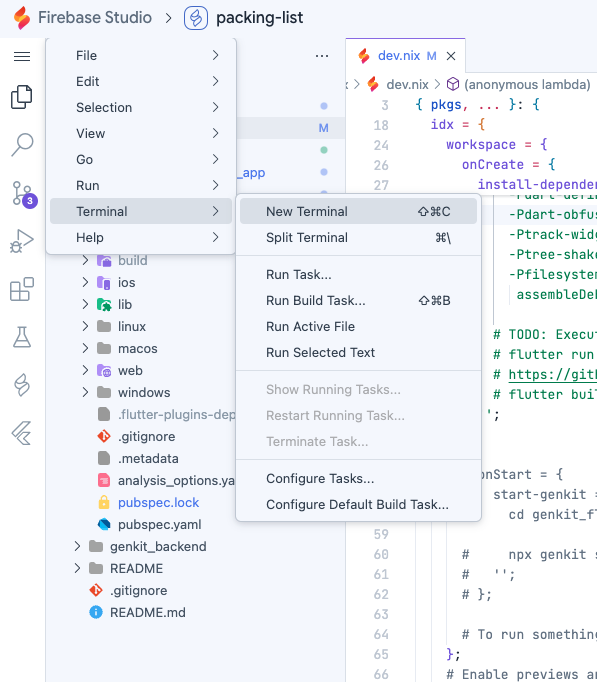
Task: Expand the ios folder chevron
Action: [x=85, y=282]
